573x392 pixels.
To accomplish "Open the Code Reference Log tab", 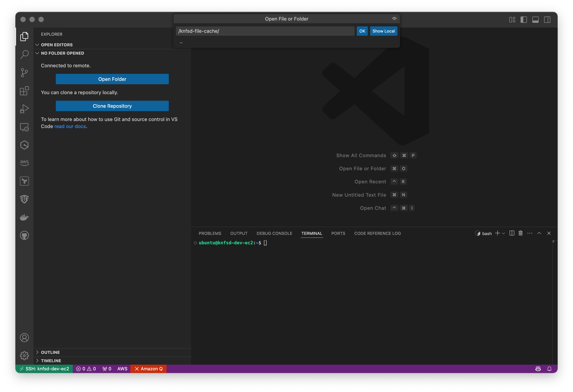I will (378, 233).
